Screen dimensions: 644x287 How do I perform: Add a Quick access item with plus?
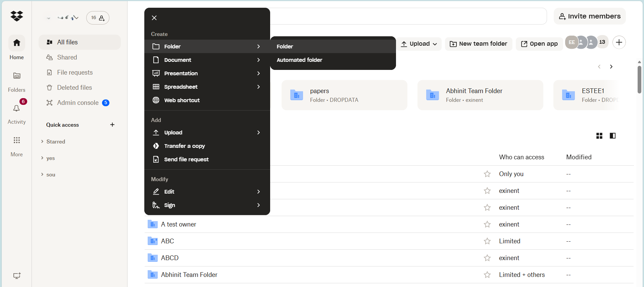click(x=112, y=125)
